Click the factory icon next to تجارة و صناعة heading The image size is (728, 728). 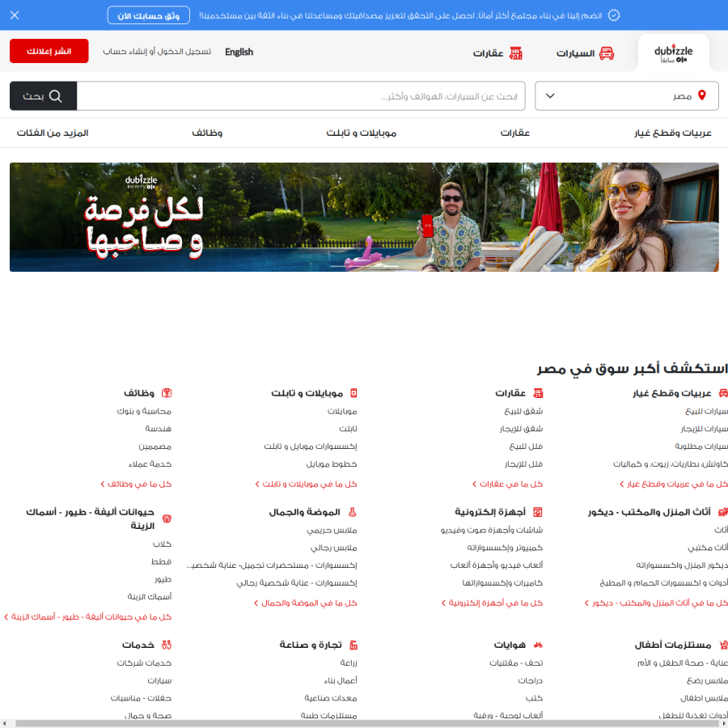pos(353,645)
